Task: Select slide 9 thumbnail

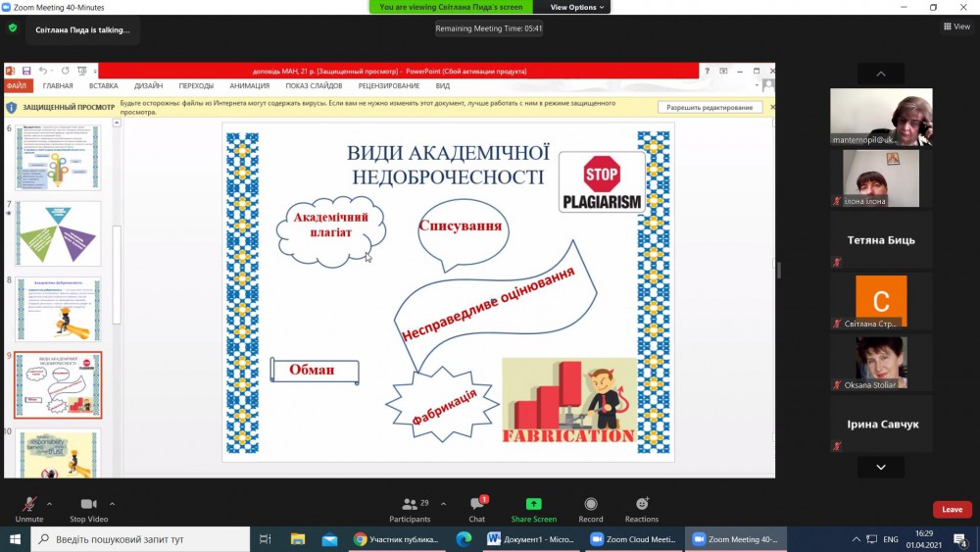Action: pos(58,385)
